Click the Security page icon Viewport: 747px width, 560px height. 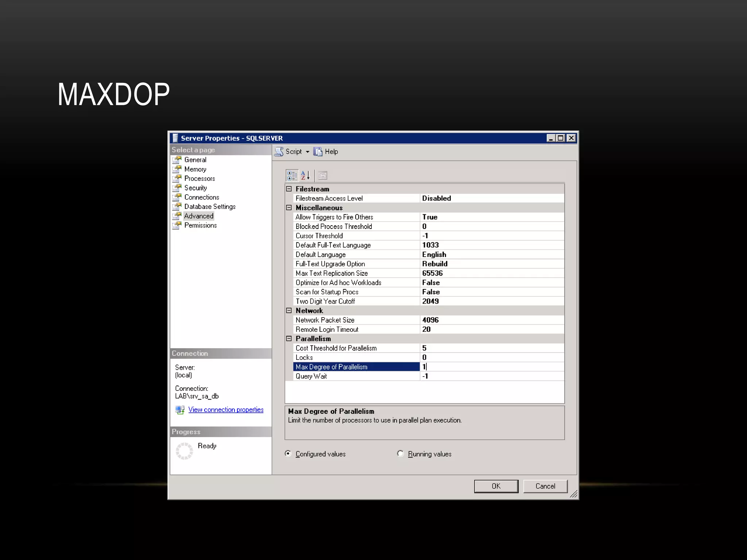177,188
